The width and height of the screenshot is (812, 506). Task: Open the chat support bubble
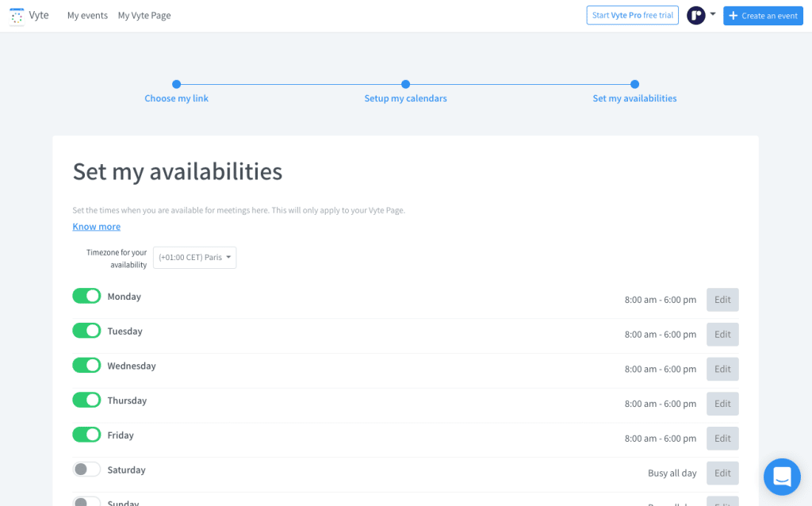coord(782,477)
